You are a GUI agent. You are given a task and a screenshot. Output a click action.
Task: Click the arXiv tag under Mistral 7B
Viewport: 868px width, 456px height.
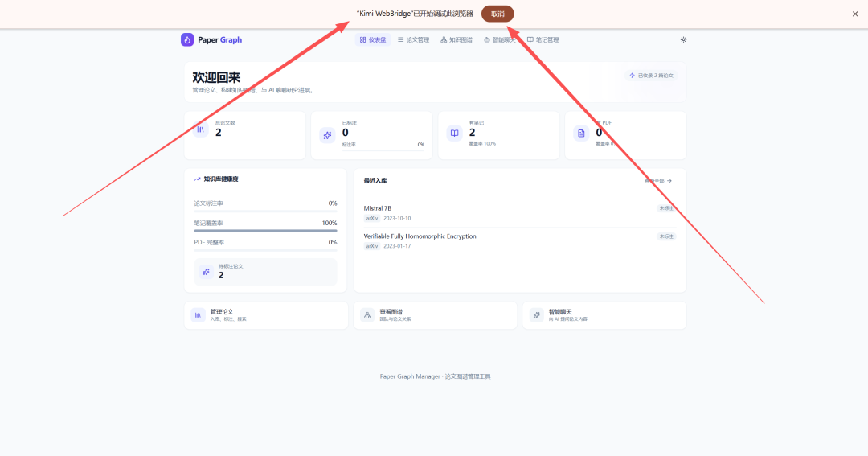point(372,218)
